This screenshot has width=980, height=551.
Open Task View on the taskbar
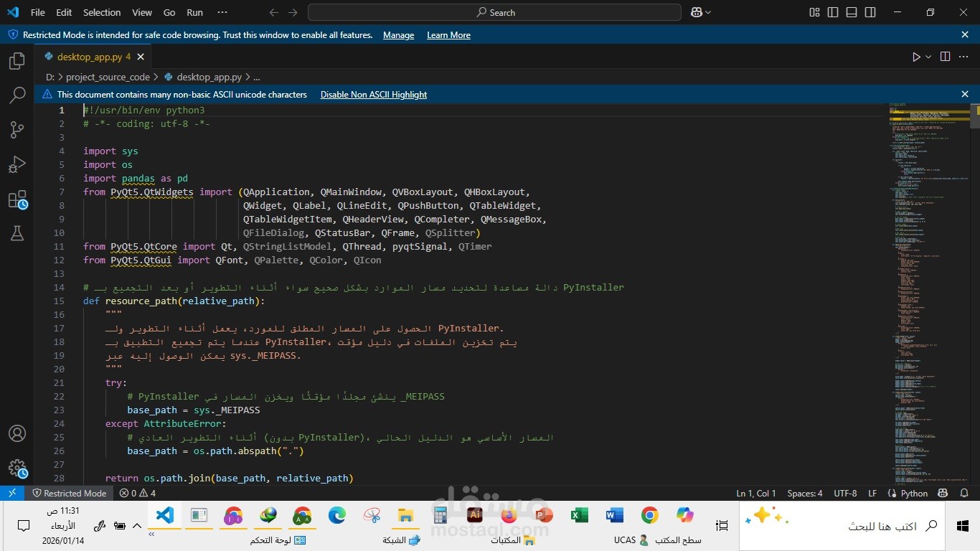[x=722, y=526]
